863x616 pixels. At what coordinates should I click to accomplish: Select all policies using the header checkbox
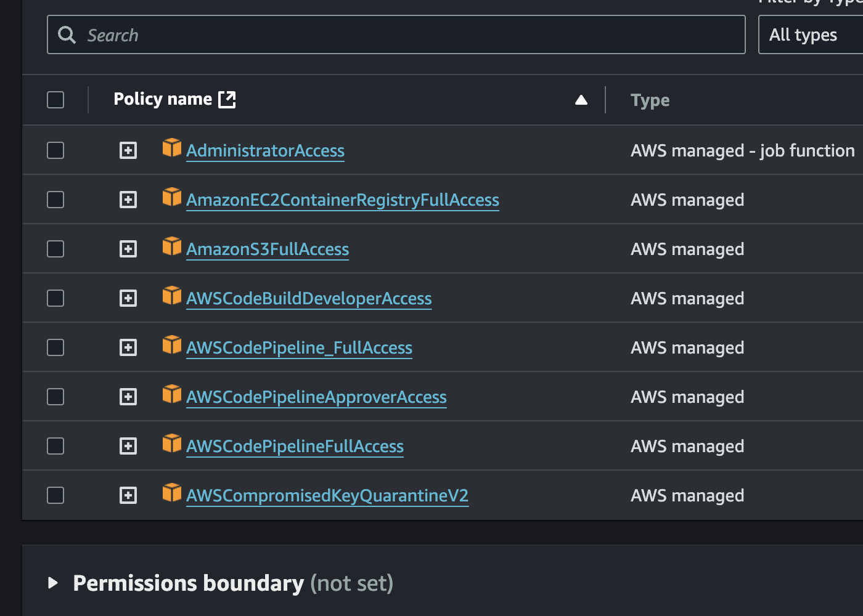click(55, 99)
